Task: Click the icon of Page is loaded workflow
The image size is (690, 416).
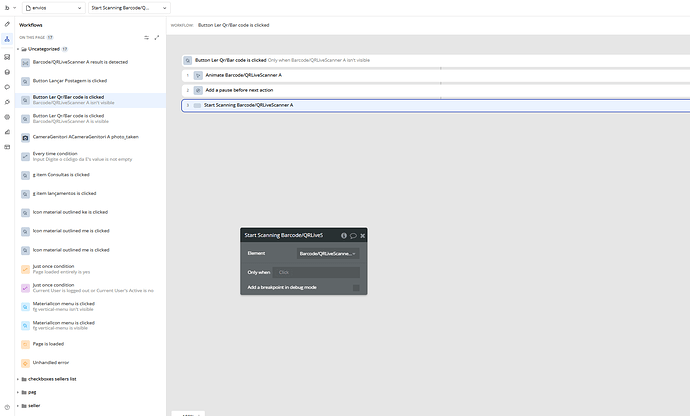Action: pyautogui.click(x=26, y=344)
